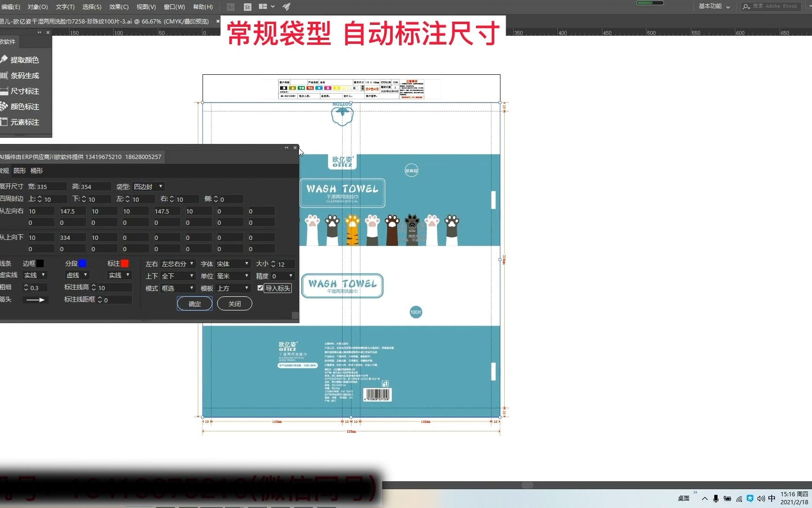The image size is (812, 508).
Task: Select the 提取颜色 eyedropper tool
Action: [20, 60]
